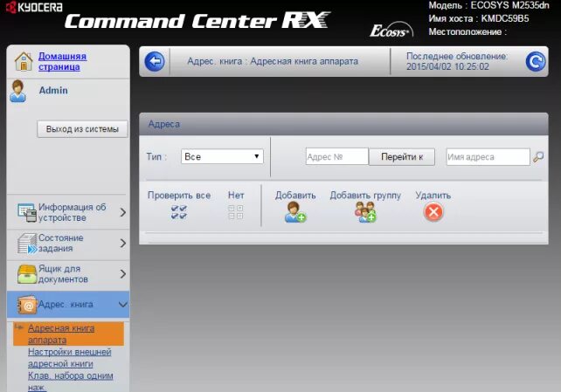The image size is (561, 392).
Task: Expand Ящик для документов chevron
Action: (122, 274)
